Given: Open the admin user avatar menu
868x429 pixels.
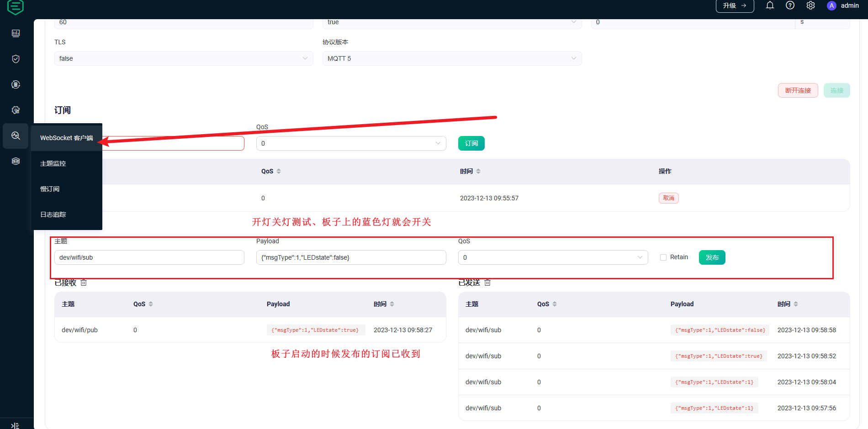Looking at the screenshot, I should click(x=843, y=5).
